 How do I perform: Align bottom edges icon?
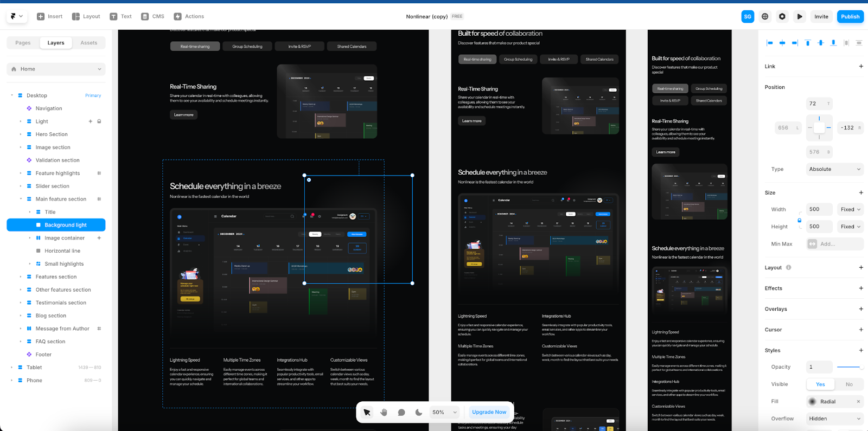pyautogui.click(x=833, y=43)
